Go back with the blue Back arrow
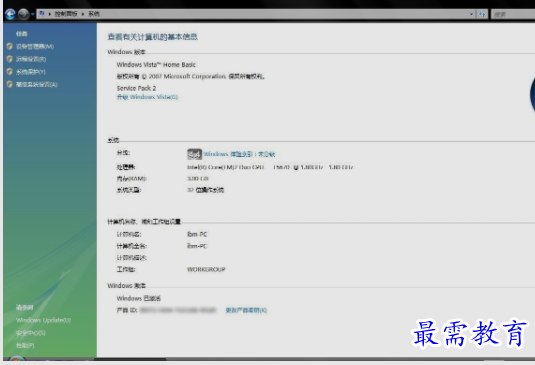Screen dimensions: 535x365 pos(10,14)
